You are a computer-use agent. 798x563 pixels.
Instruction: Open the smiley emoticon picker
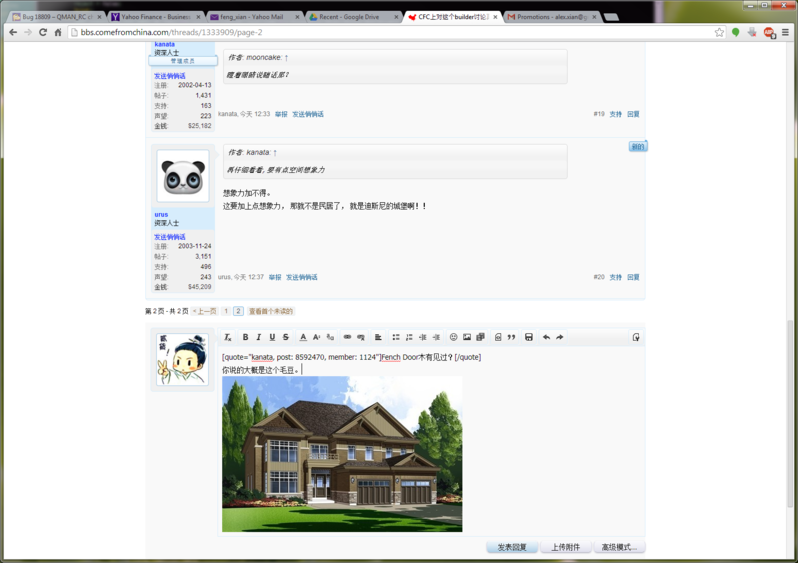tap(453, 337)
